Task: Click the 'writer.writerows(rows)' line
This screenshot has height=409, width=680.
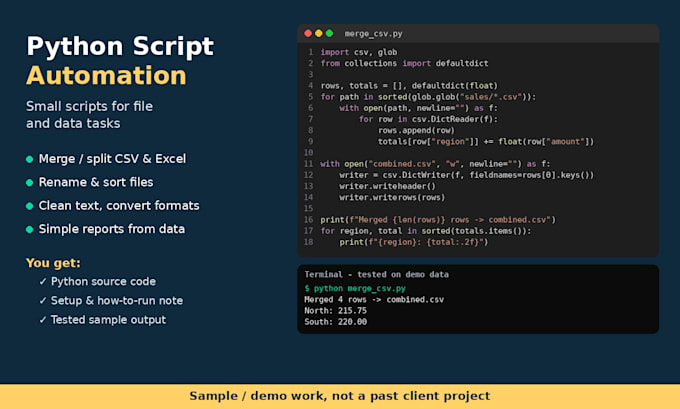Action: coord(392,197)
